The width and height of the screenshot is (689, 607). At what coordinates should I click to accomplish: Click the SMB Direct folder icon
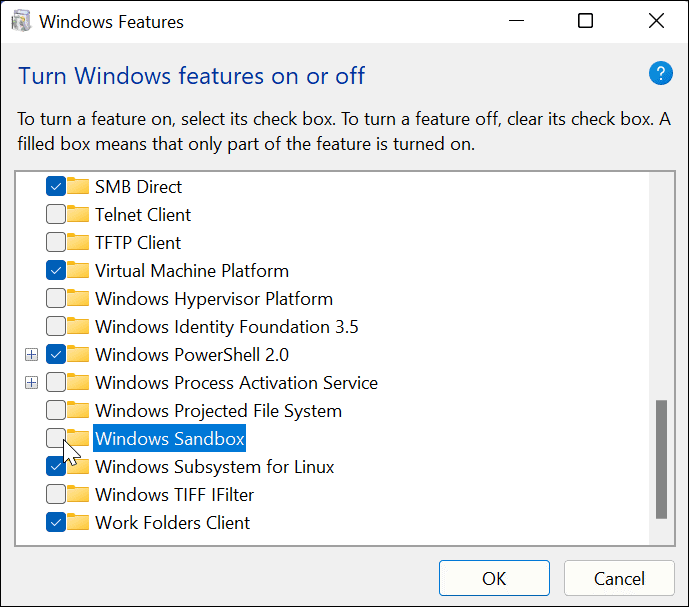pyautogui.click(x=79, y=186)
